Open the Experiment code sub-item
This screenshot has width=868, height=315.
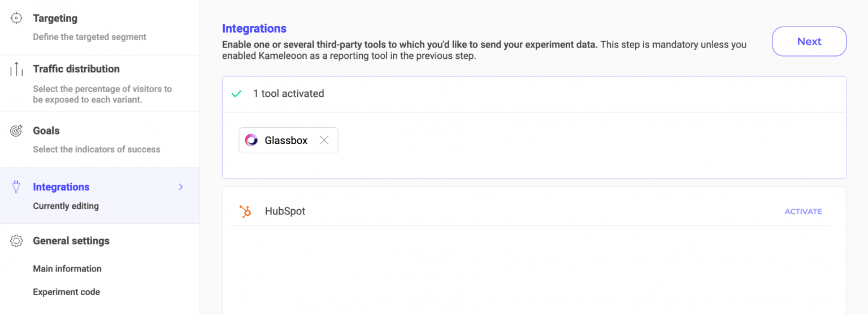(66, 292)
